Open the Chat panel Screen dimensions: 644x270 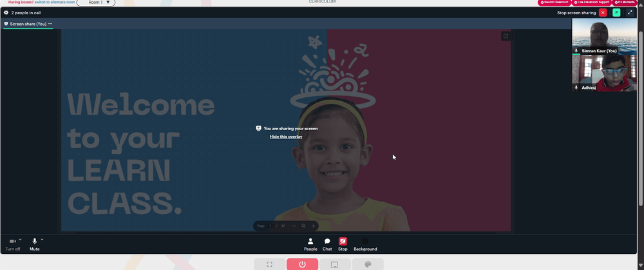click(x=327, y=244)
